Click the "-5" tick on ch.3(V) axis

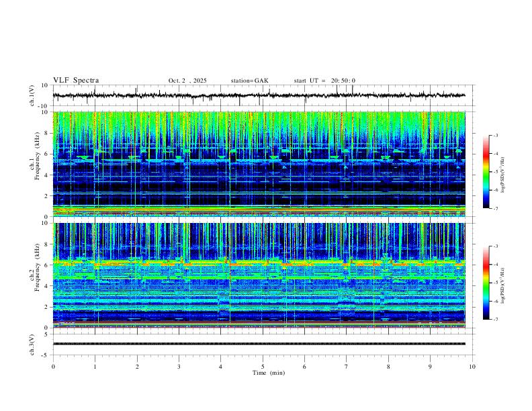(45, 355)
